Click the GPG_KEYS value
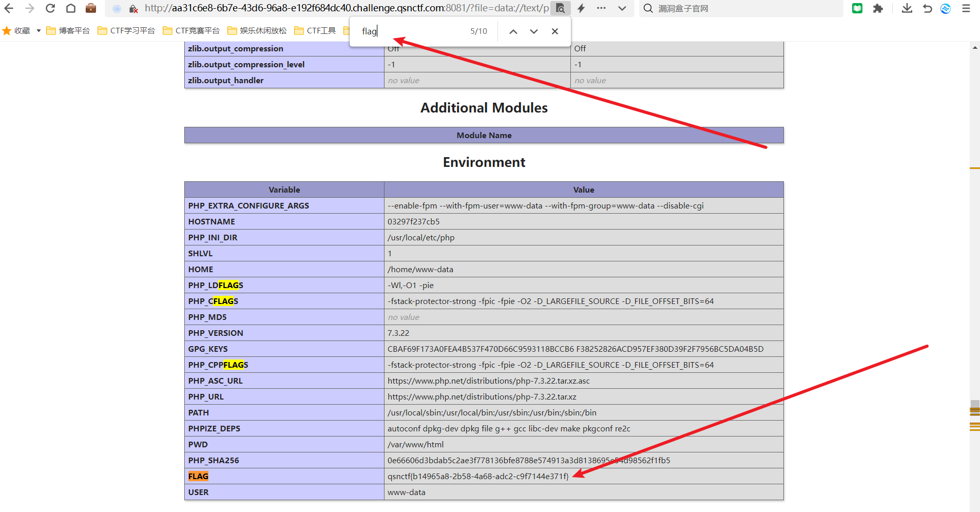Viewport: 980px width, 512px height. tap(575, 349)
